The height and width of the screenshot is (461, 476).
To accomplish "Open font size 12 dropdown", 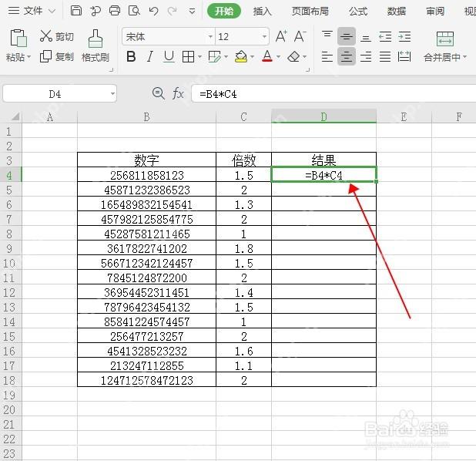I will click(x=264, y=37).
